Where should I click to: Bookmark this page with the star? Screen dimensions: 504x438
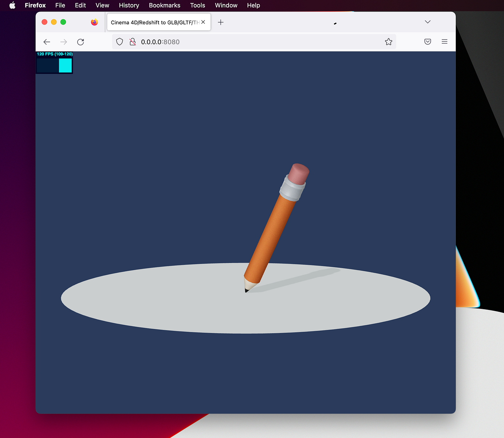[x=389, y=42]
